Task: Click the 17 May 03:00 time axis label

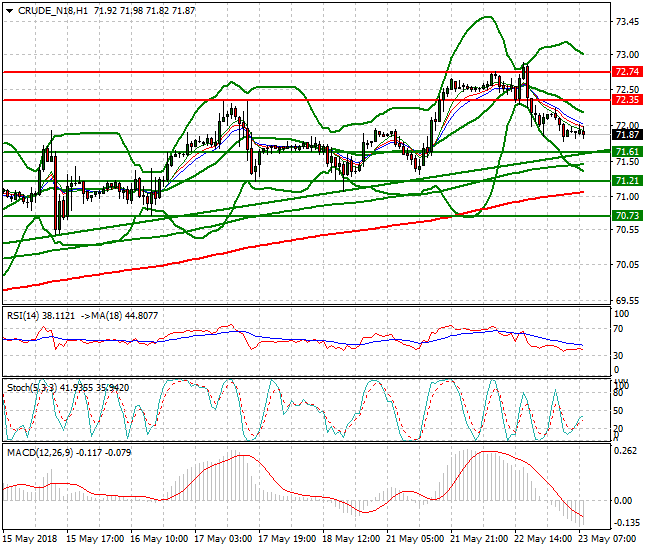Action: pyautogui.click(x=223, y=539)
